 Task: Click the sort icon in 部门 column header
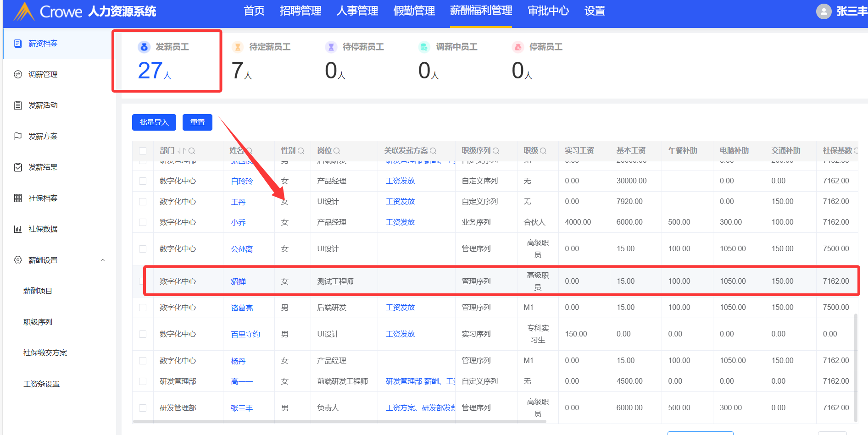coord(182,151)
